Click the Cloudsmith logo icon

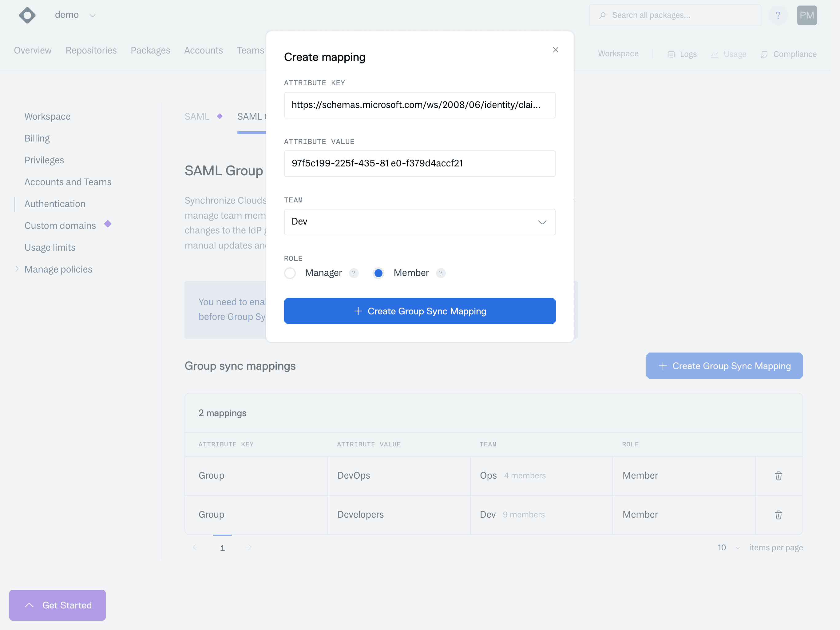pos(27,15)
